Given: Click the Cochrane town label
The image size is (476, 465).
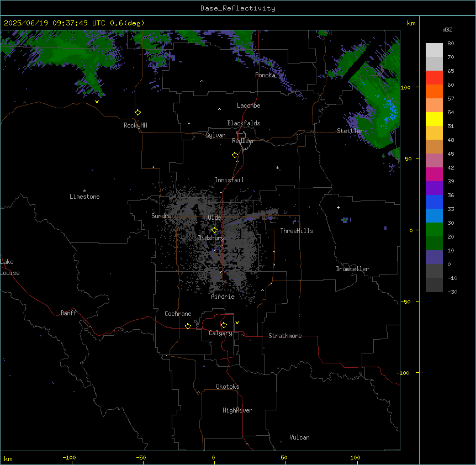Looking at the screenshot, I should (x=178, y=314).
